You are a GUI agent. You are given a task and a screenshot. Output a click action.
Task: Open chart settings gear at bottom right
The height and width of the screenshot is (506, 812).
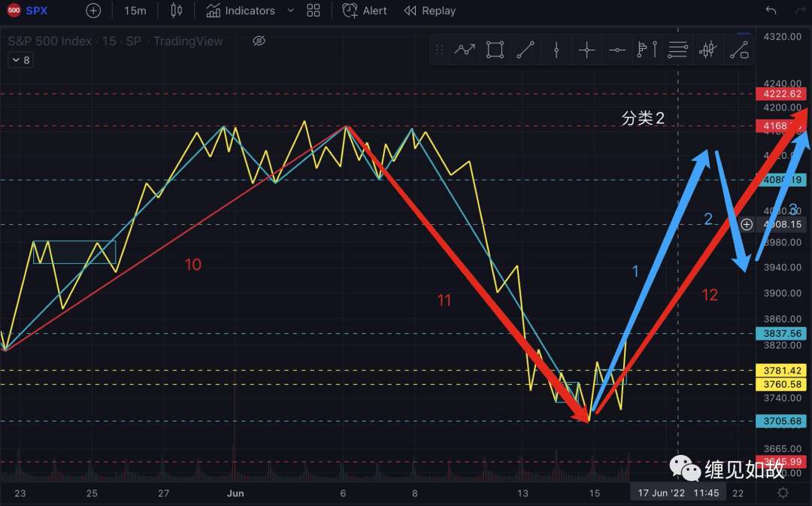[783, 493]
